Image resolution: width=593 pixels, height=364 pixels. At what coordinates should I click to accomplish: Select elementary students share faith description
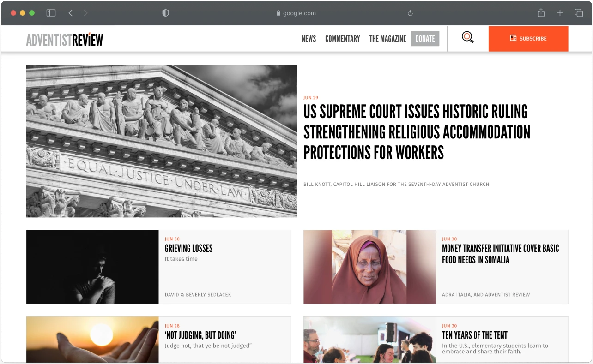click(495, 348)
